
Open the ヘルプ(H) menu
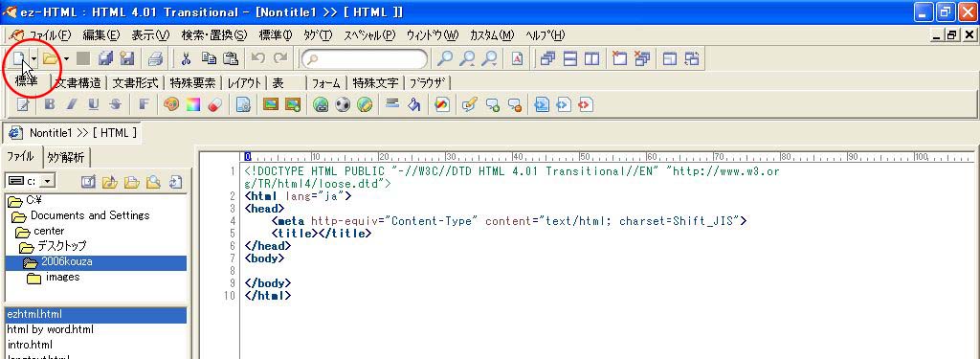545,35
